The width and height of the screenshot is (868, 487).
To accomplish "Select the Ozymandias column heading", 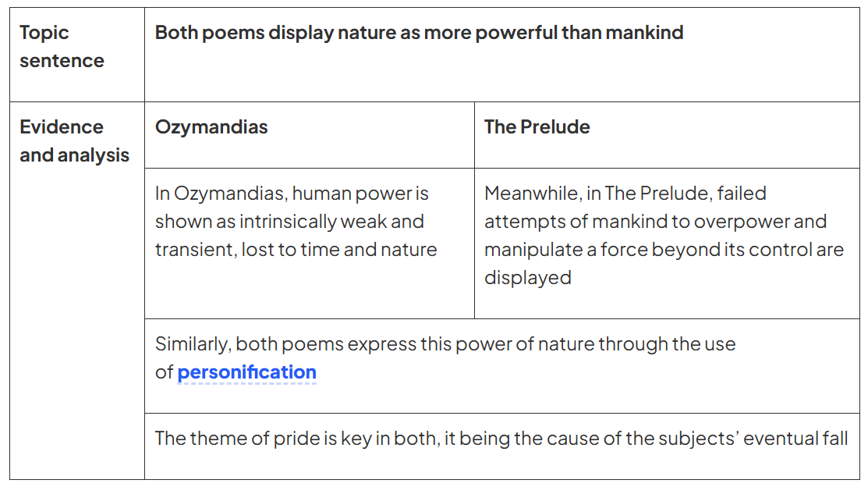I will pyautogui.click(x=211, y=127).
